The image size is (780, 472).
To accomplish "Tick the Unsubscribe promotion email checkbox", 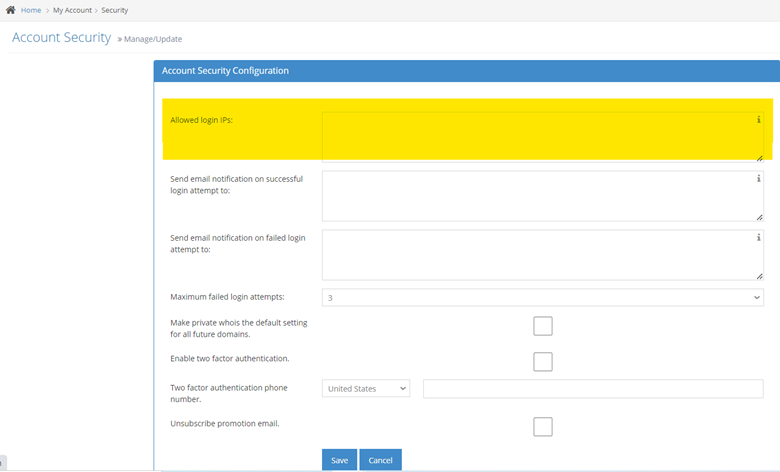I will click(x=543, y=427).
